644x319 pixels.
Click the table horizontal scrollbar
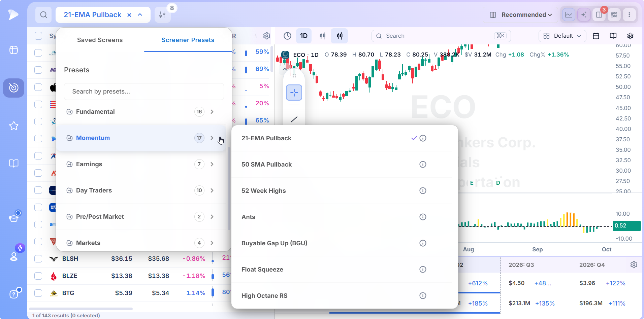(x=81, y=309)
